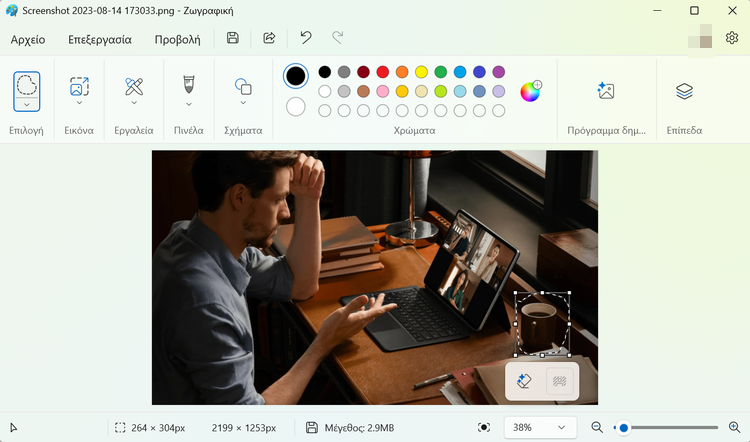The image size is (750, 442).
Task: Select primary color 1 black circle
Action: (296, 76)
